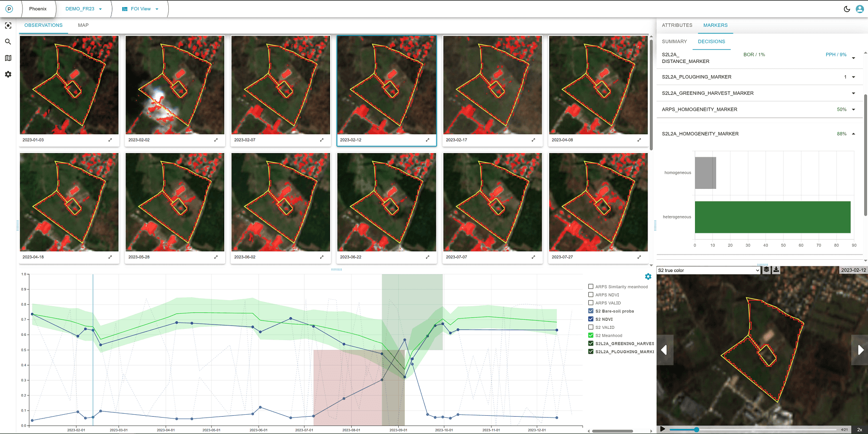
Task: Expand the 2023-02-12 observation thumbnail
Action: tap(427, 140)
